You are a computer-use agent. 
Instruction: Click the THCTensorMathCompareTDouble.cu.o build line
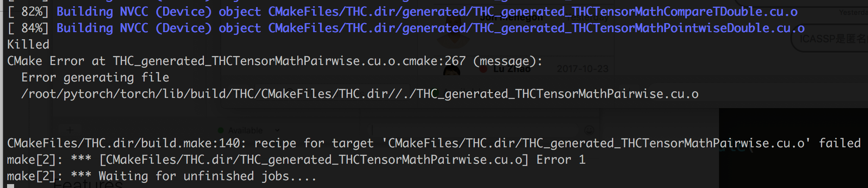(427, 12)
